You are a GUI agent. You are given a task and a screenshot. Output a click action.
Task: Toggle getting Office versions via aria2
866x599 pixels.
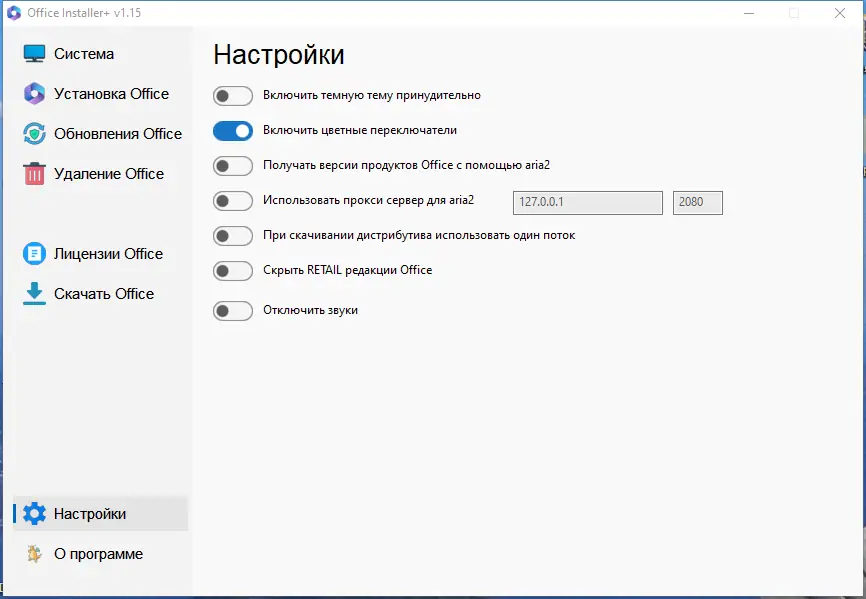point(233,166)
